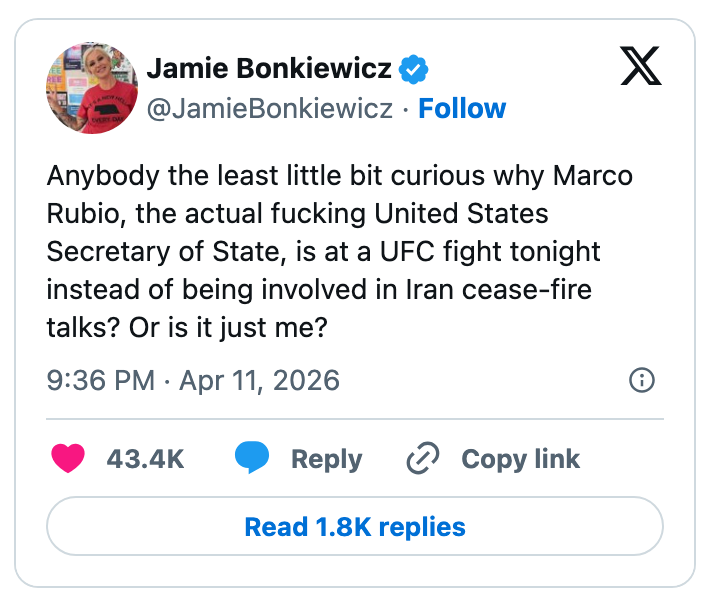Click the blue reply speech bubble icon
Image resolution: width=714 pixels, height=614 pixels.
tap(252, 459)
